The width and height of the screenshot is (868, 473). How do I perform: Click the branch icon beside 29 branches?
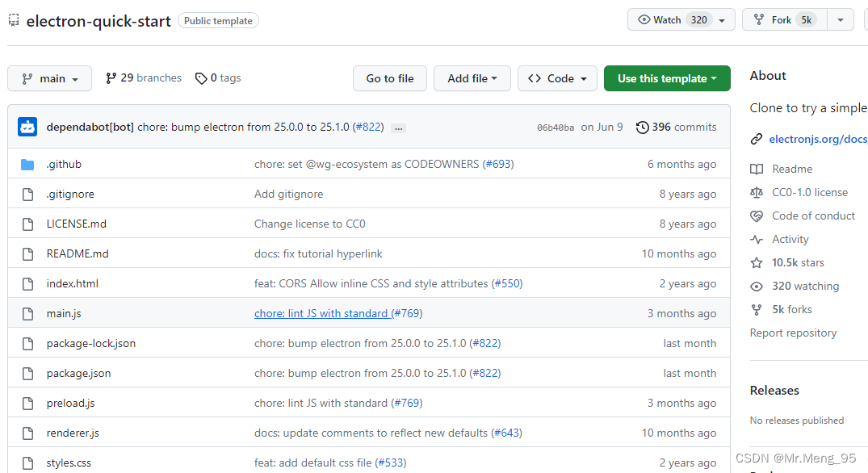coord(111,78)
